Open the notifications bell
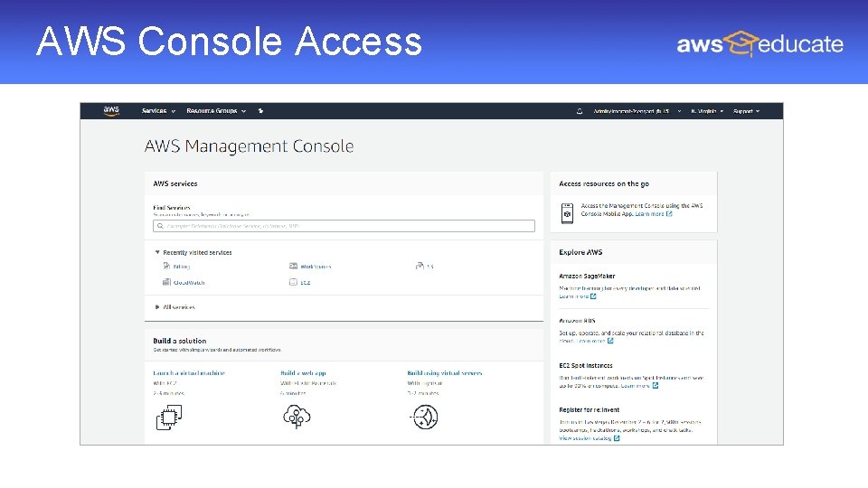This screenshot has width=868, height=488. point(580,111)
